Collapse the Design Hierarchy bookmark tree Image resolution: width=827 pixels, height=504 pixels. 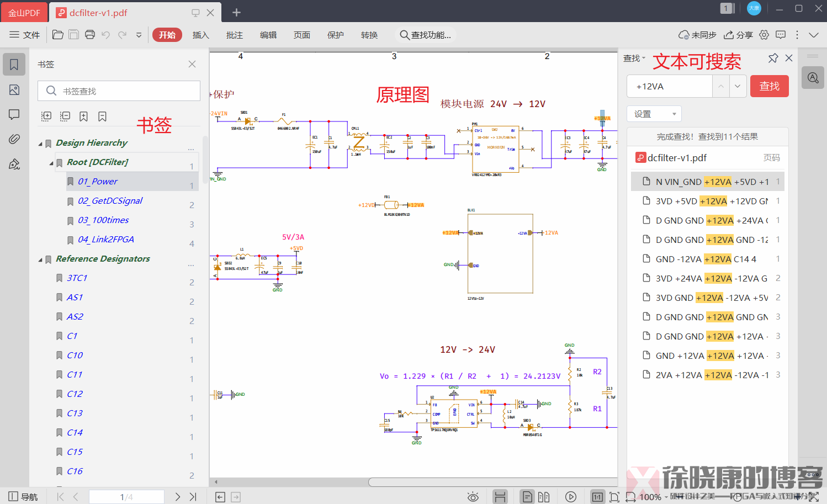click(x=40, y=144)
